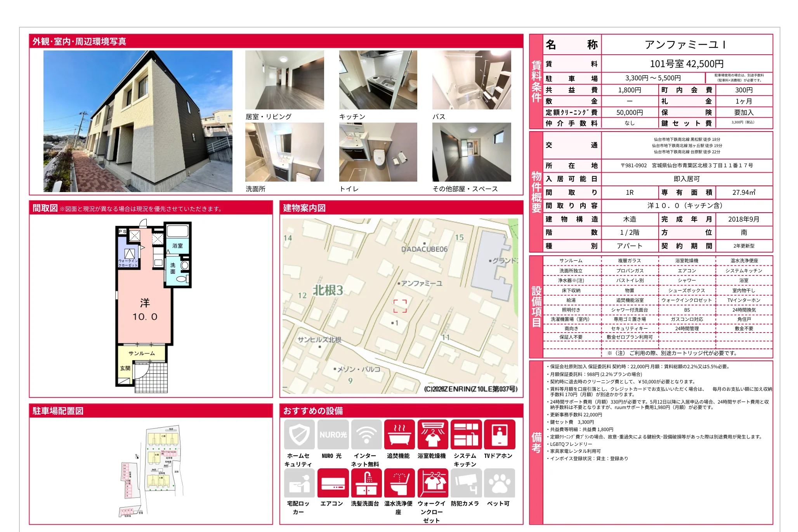Image resolution: width=798 pixels, height=532 pixels.
Task: Click the システムキッチン icon
Action: 466,434
